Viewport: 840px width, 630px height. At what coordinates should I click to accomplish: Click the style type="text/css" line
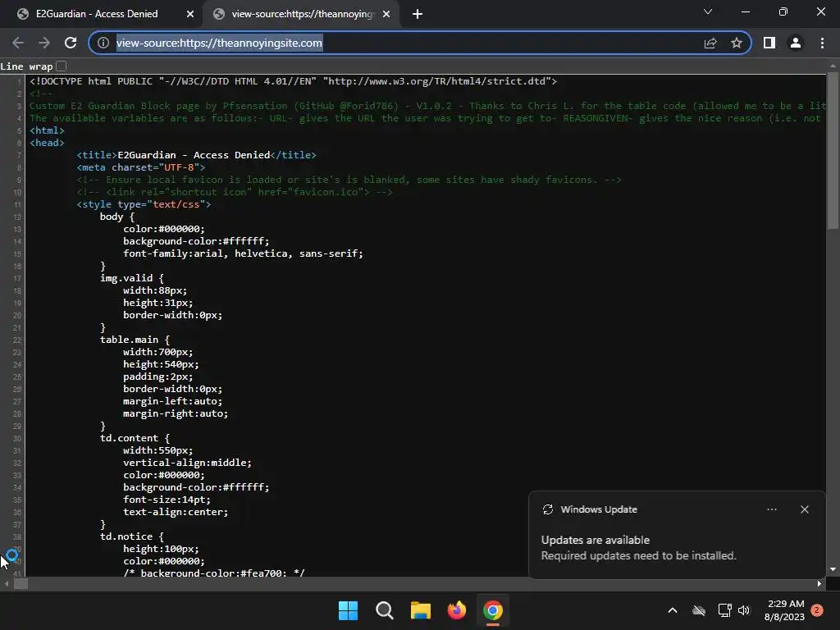click(x=144, y=204)
